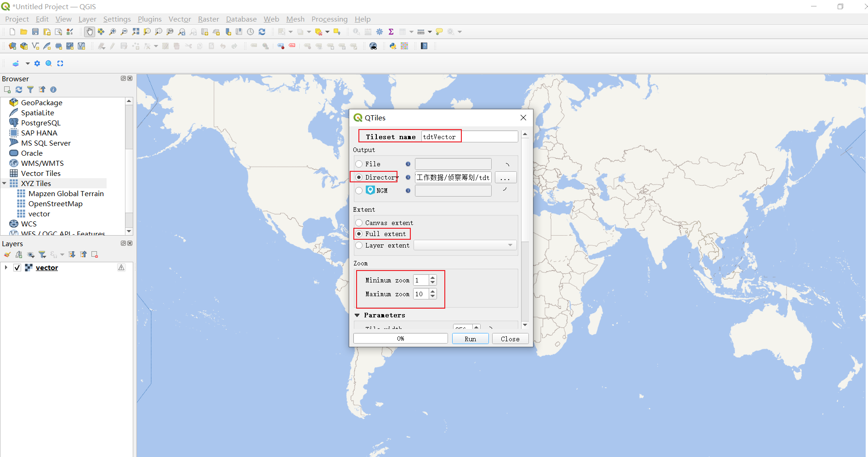Image resolution: width=868 pixels, height=457 pixels.
Task: Click the New GeoPackage Layer icon
Action: [x=24, y=46]
